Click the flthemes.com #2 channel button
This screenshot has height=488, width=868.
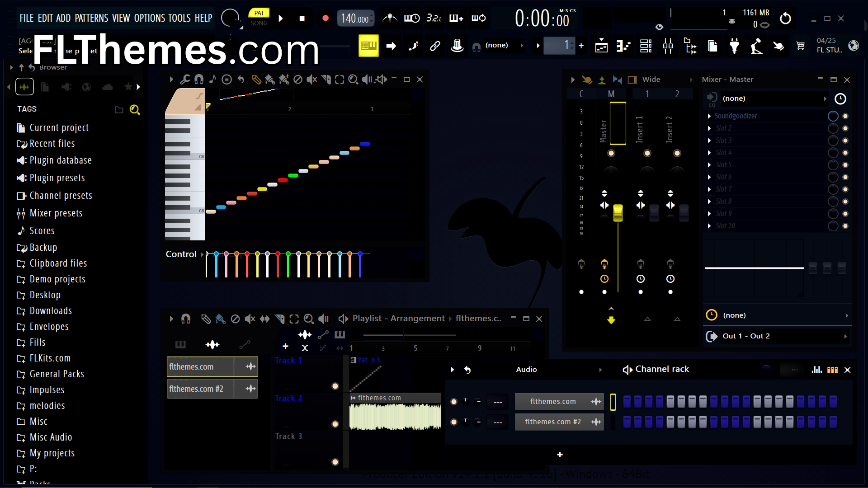point(559,422)
